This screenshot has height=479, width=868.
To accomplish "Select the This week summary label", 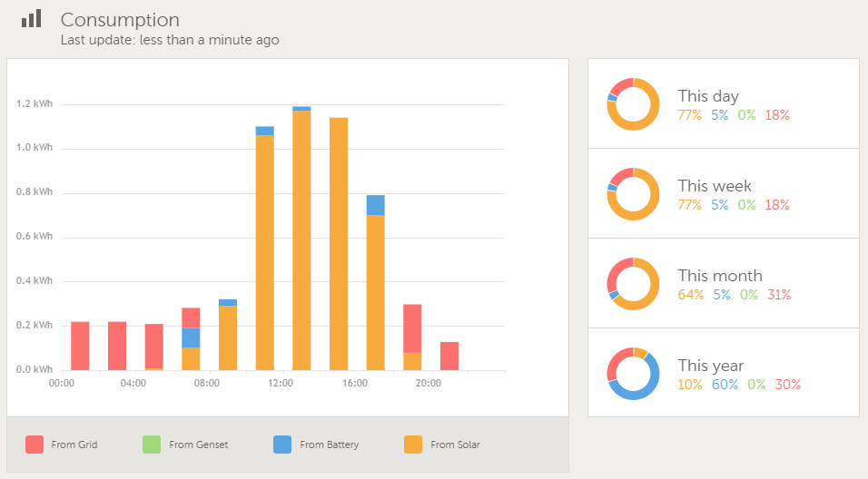I will pyautogui.click(x=715, y=186).
